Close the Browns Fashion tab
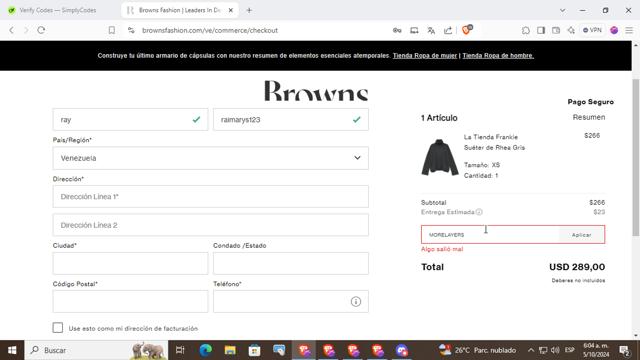The width and height of the screenshot is (640, 360). (x=231, y=10)
